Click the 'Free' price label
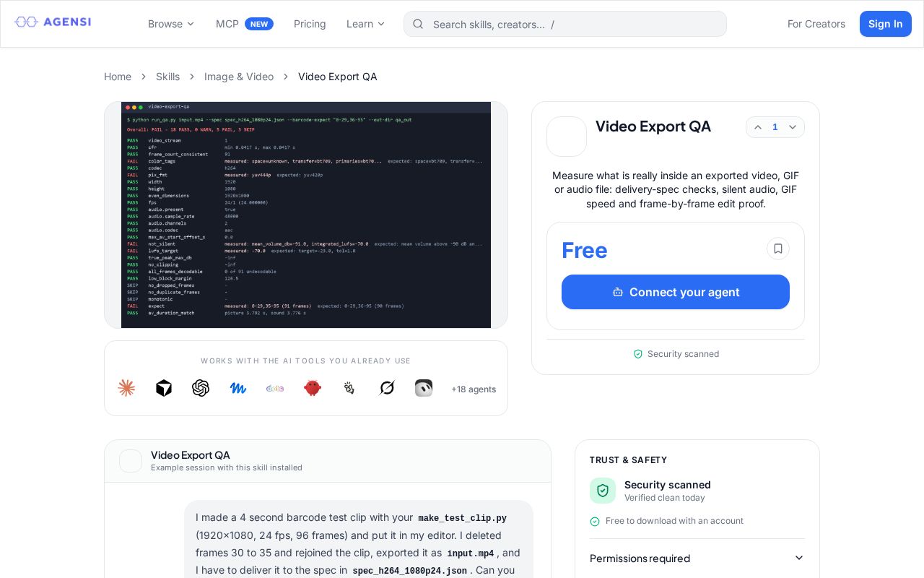The height and width of the screenshot is (578, 924). coord(585,250)
